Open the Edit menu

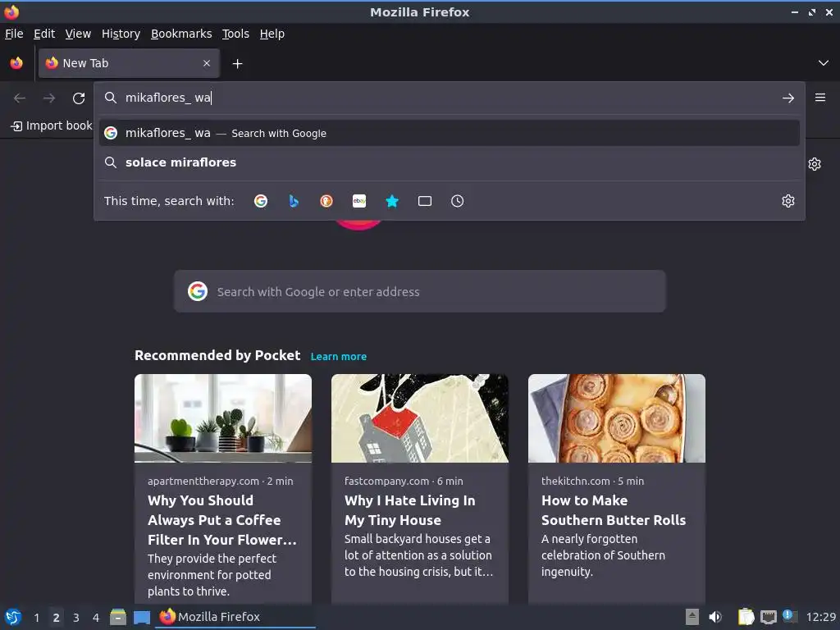click(x=44, y=34)
